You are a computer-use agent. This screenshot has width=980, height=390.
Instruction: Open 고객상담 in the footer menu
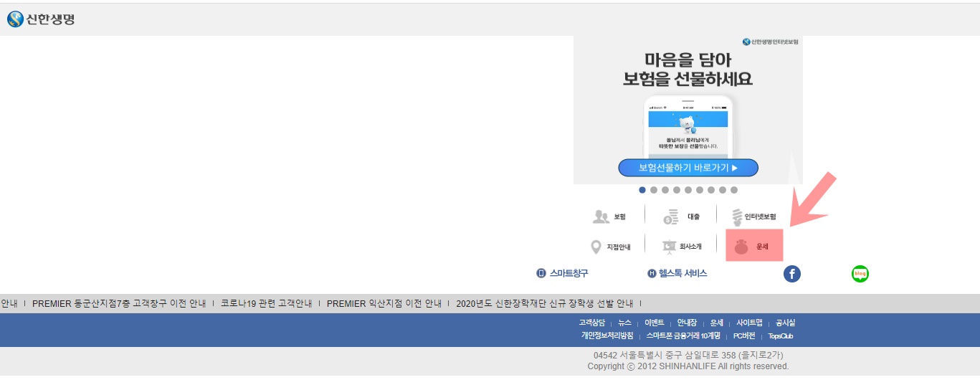592,323
